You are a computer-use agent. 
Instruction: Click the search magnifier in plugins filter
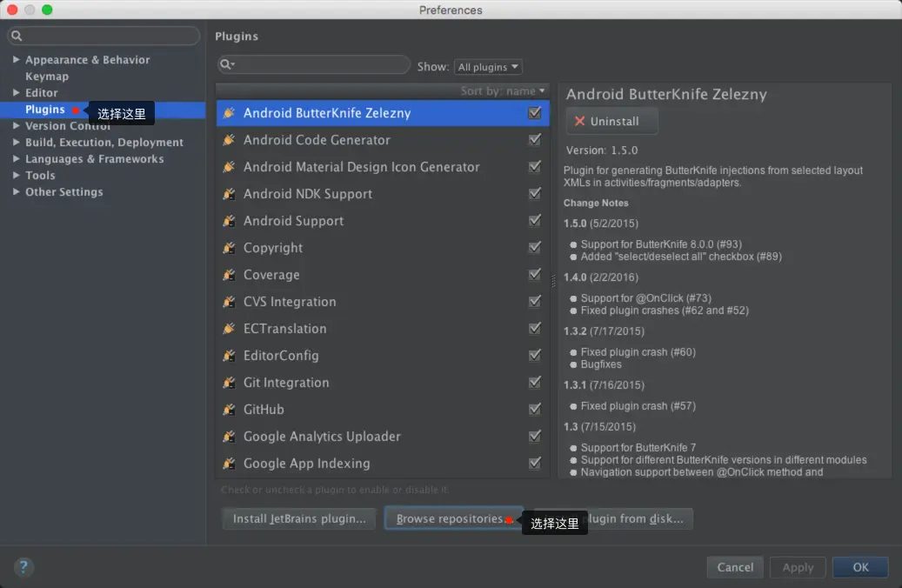click(x=227, y=63)
